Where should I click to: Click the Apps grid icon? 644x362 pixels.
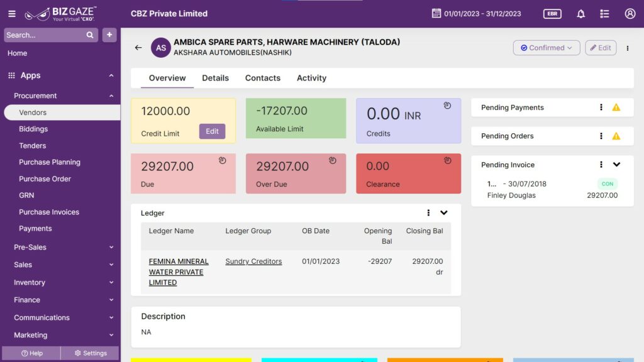pos(11,75)
